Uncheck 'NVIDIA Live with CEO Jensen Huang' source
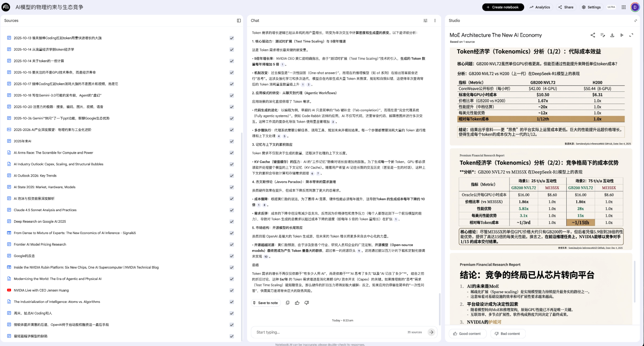This screenshot has width=644, height=346. pyautogui.click(x=232, y=290)
